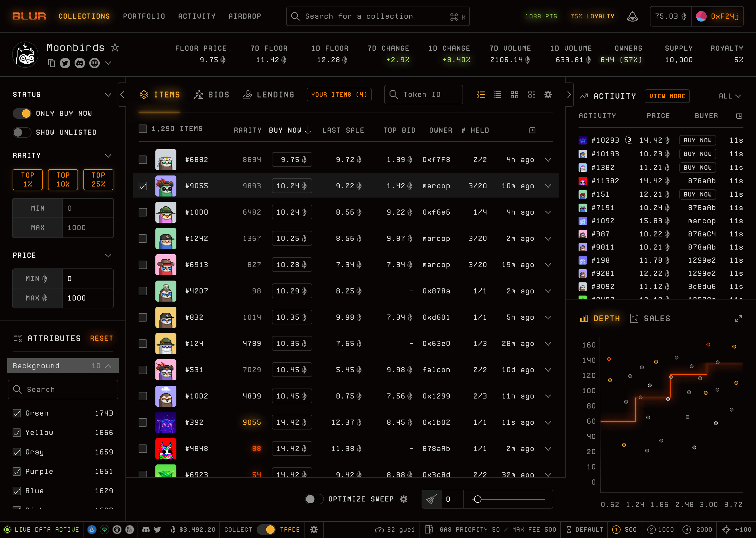Screen dimensions: 756x538
Task: Switch to the Bids tab
Action: pos(212,95)
